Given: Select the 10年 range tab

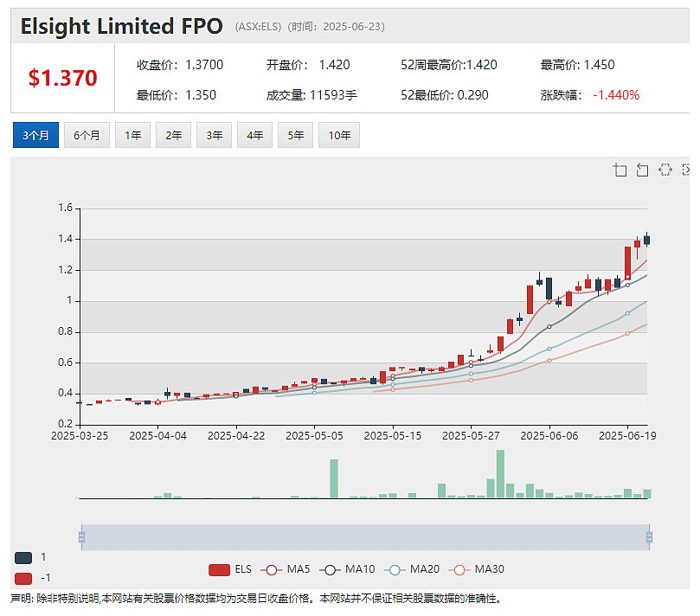Looking at the screenshot, I should click(339, 135).
